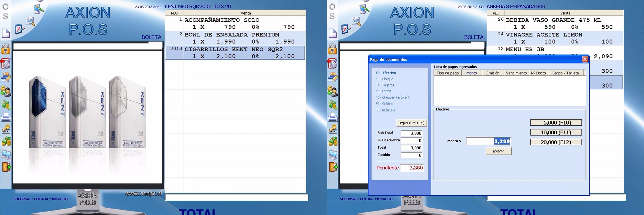This screenshot has width=644, height=215.
Task: Click the Tipo de pago column header
Action: (447, 73)
